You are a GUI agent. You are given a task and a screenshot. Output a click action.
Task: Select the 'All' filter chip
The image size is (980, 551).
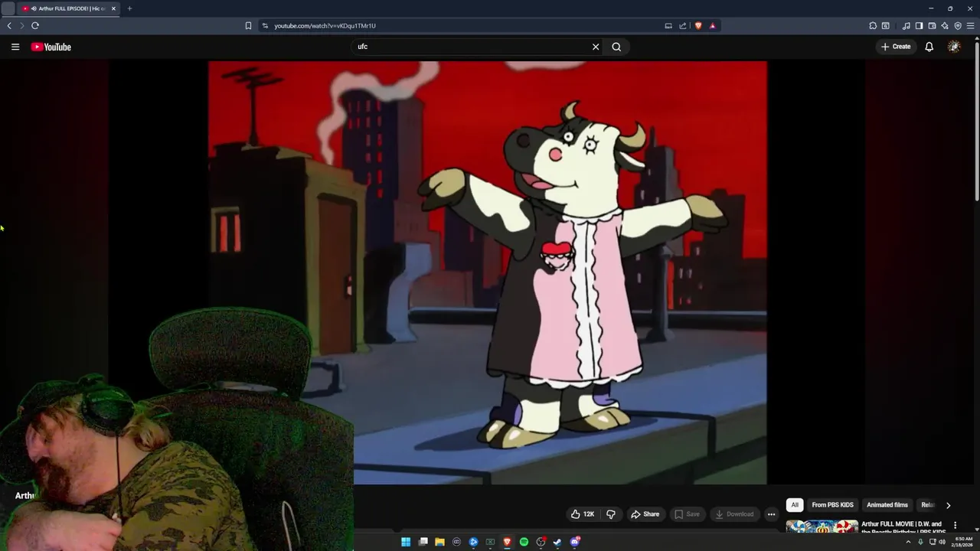pyautogui.click(x=795, y=505)
